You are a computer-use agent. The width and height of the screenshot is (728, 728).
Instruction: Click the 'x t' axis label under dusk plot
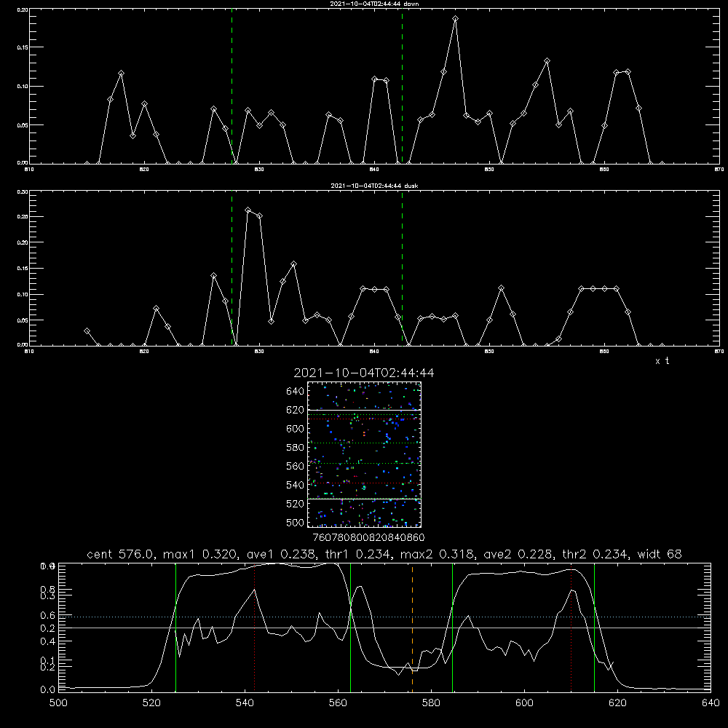[662, 361]
